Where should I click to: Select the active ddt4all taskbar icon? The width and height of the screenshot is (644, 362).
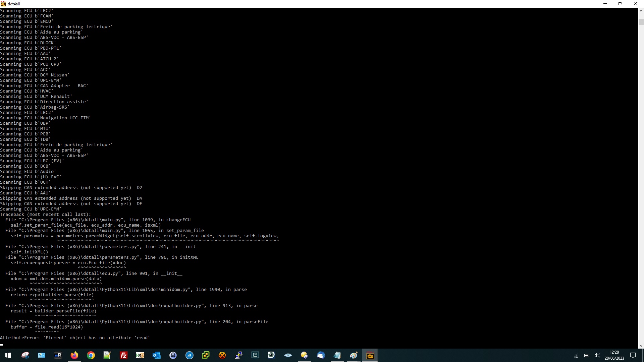tap(370, 355)
